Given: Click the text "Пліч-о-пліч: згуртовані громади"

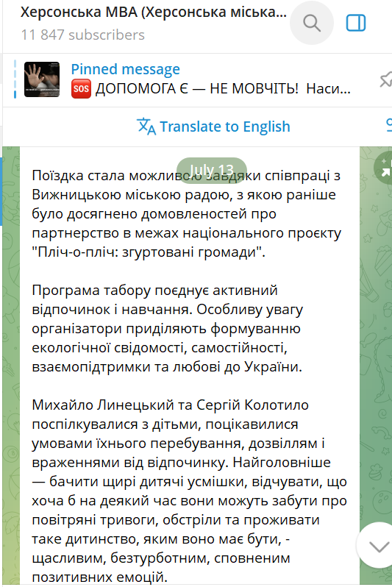Looking at the screenshot, I should point(149,252).
